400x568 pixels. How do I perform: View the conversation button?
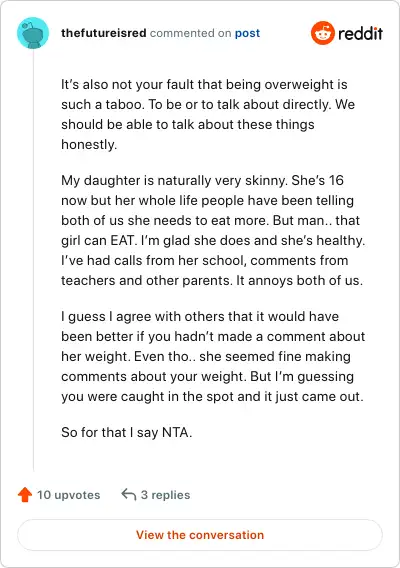coord(200,535)
